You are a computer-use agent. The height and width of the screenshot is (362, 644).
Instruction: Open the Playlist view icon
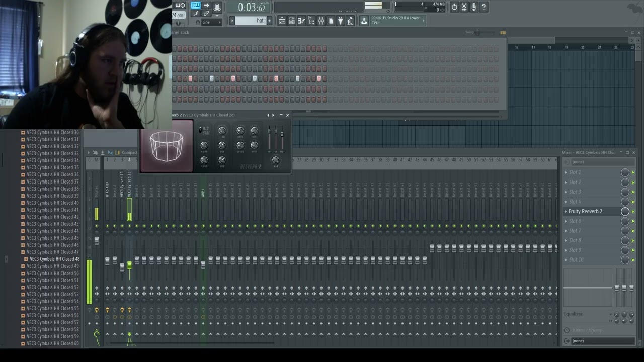click(282, 21)
